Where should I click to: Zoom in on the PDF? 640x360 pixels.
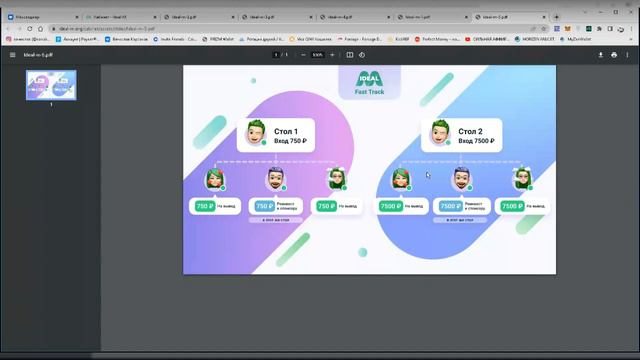point(332,55)
